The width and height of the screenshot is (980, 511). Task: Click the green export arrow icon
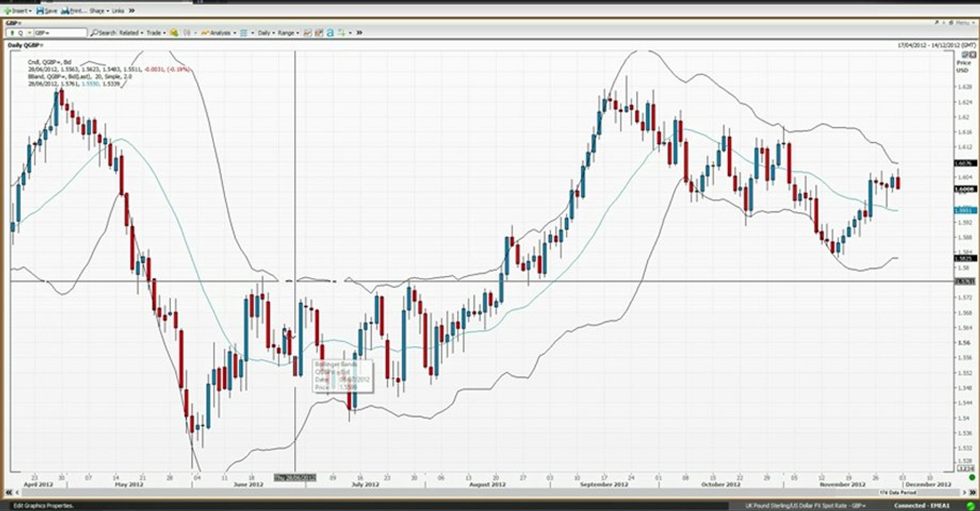click(342, 33)
